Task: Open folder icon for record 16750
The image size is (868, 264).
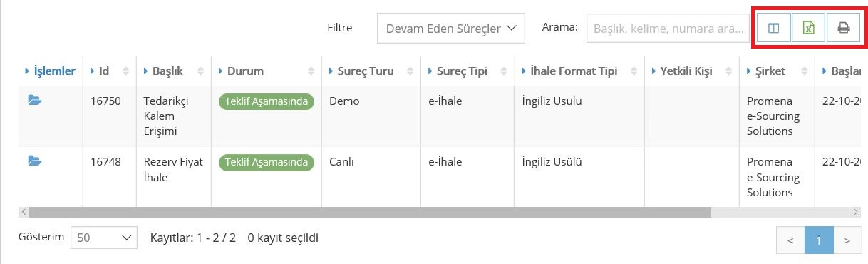Action: click(35, 101)
